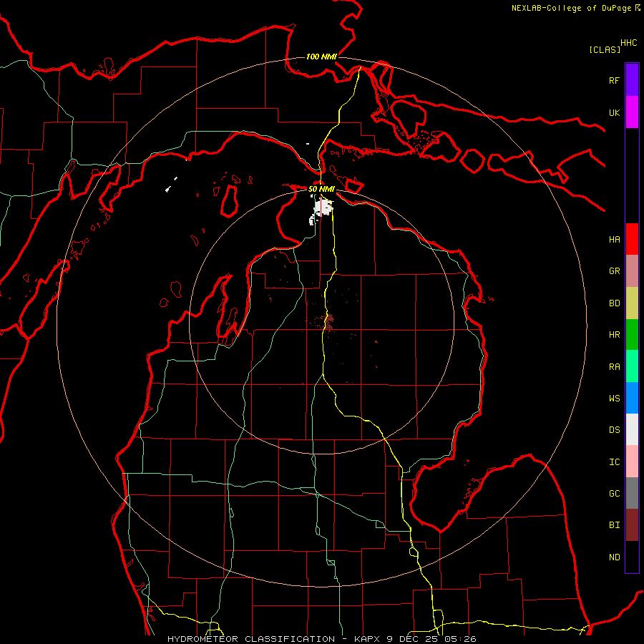Click the '100 NMI' range ring label
The height and width of the screenshot is (644, 644).
(x=321, y=57)
